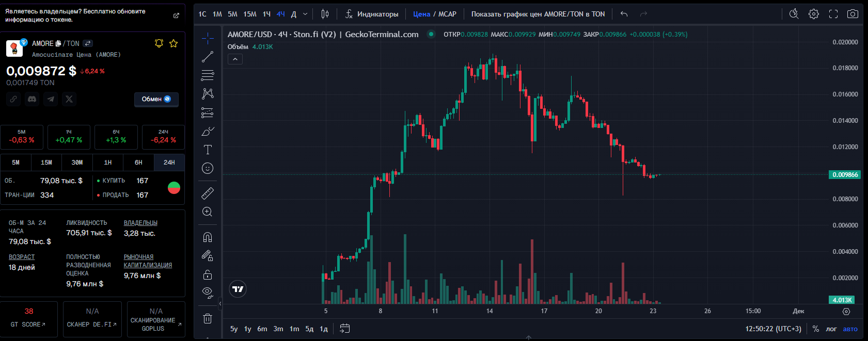
Task: Add AMORE to favorites with star
Action: (x=173, y=43)
